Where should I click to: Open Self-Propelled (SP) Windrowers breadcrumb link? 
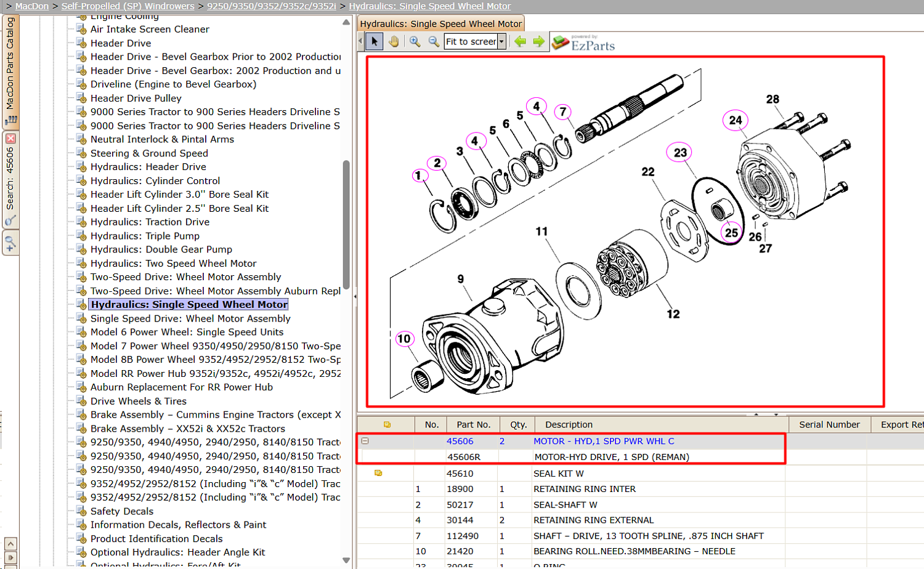pos(128,6)
